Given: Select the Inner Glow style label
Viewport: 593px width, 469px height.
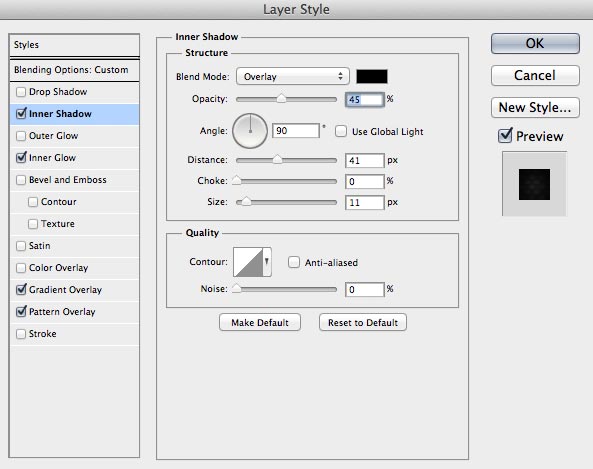Looking at the screenshot, I should coord(52,158).
